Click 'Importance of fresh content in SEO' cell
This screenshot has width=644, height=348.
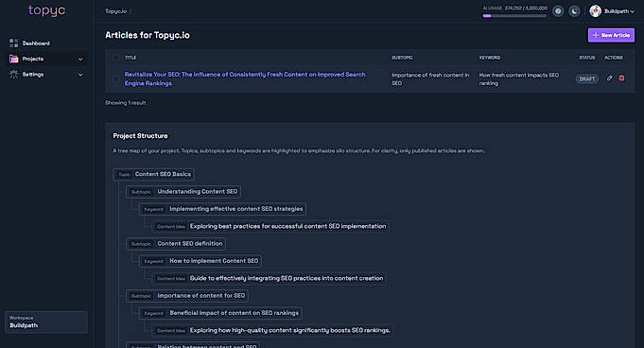(430, 78)
